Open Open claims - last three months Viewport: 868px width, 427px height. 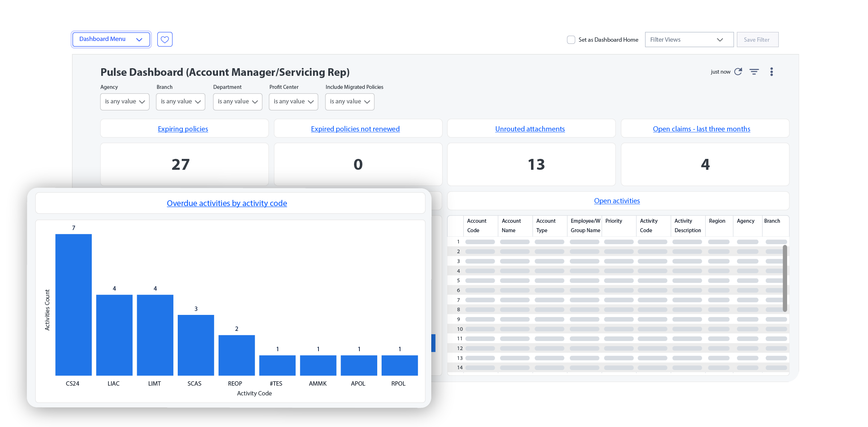702,129
